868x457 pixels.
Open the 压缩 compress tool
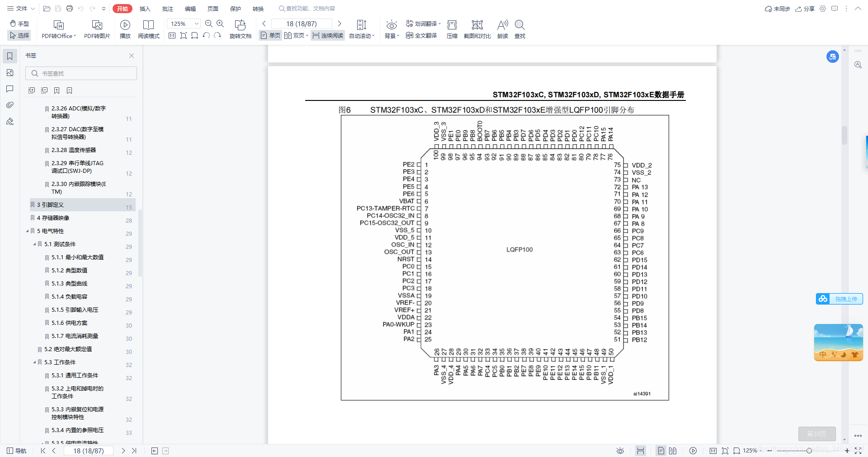point(452,29)
